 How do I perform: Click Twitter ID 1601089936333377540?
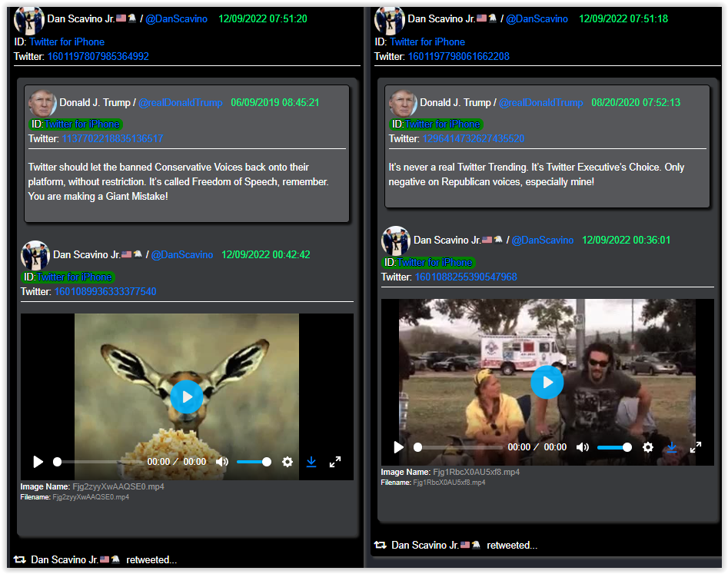[105, 291]
